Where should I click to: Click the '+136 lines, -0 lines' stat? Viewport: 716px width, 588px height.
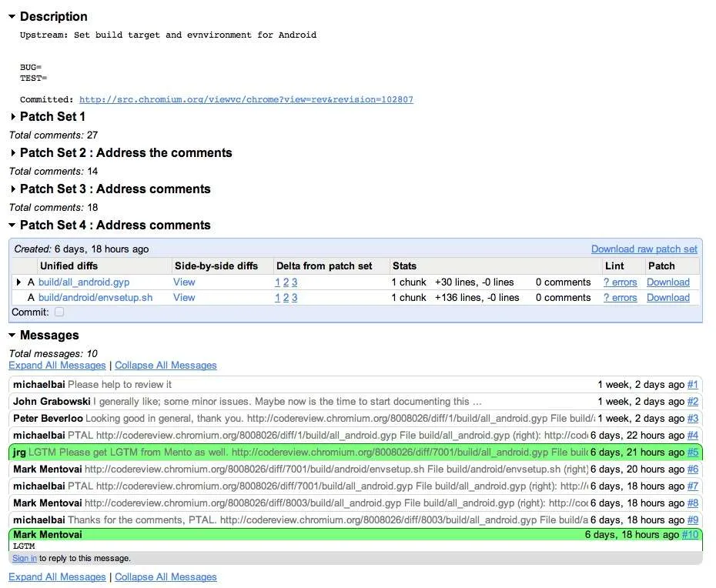(477, 298)
